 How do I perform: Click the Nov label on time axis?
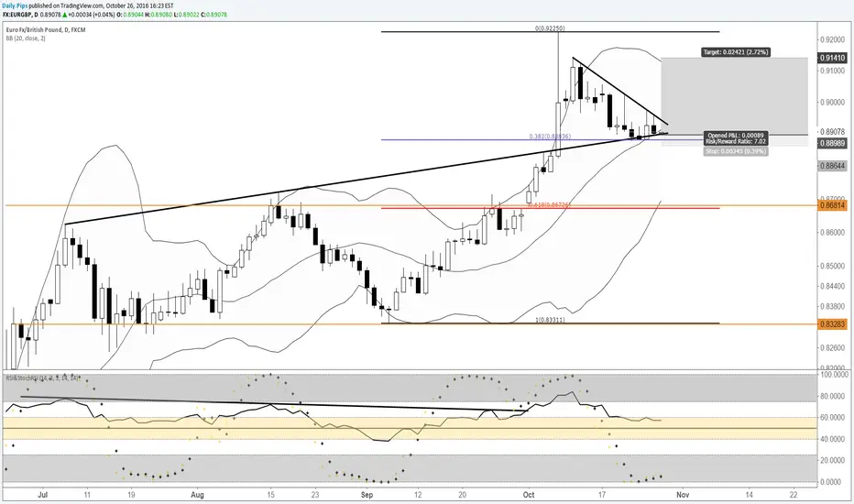click(x=683, y=495)
